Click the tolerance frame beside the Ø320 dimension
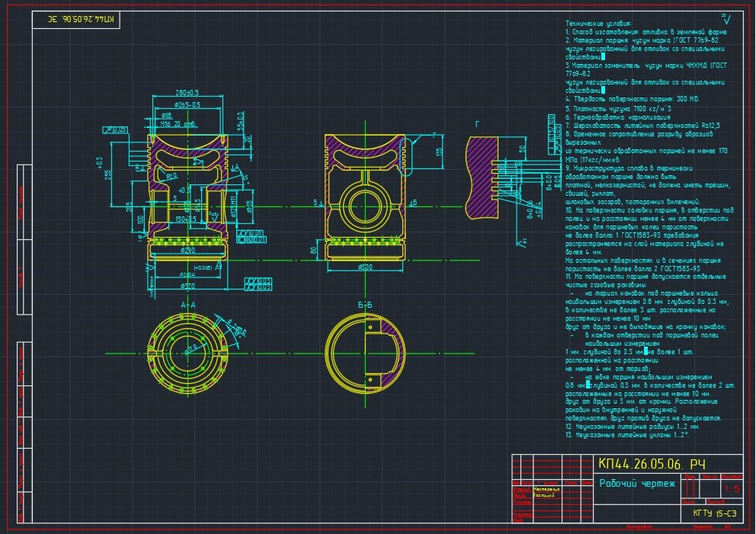This screenshot has width=756, height=534. [258, 285]
